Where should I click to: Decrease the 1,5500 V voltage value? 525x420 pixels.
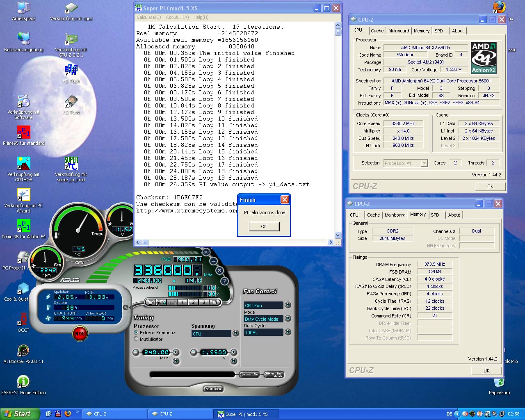pos(194,352)
